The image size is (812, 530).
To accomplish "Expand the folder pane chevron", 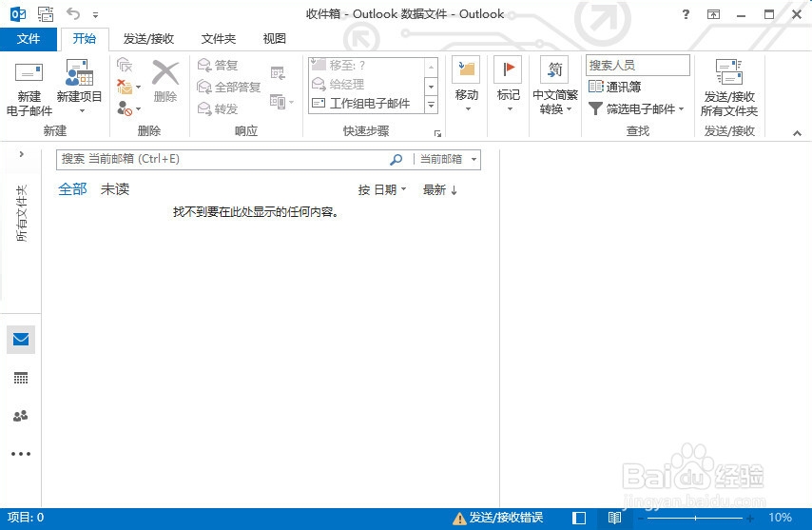I will 21,154.
